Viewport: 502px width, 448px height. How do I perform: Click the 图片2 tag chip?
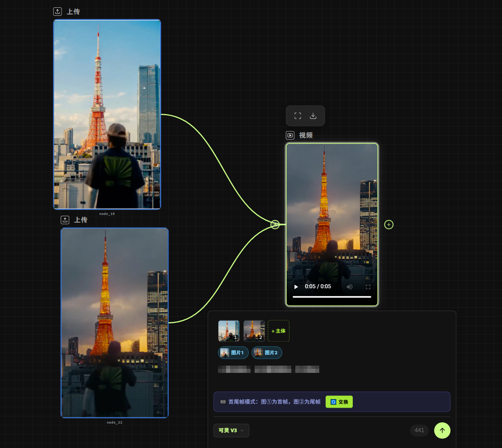267,353
